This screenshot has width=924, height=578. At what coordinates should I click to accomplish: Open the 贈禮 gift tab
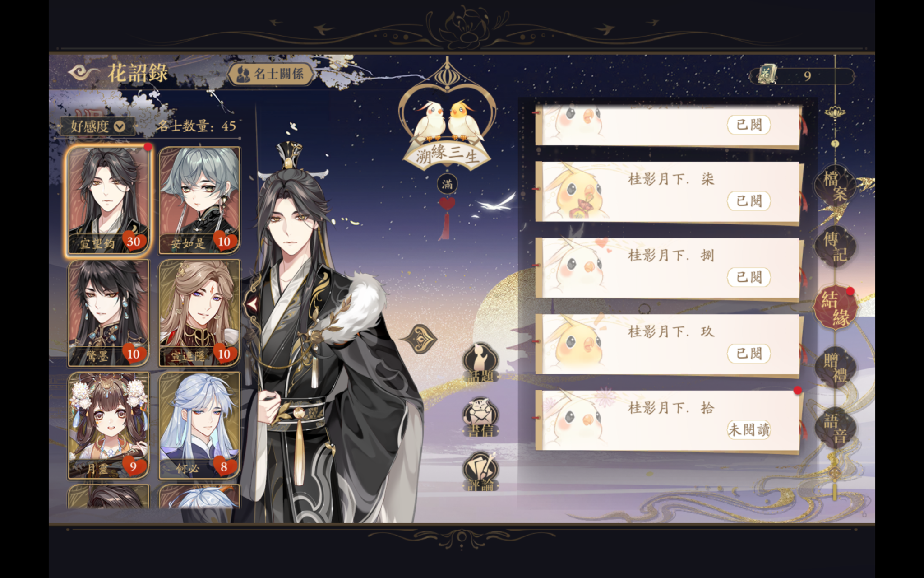tap(835, 367)
